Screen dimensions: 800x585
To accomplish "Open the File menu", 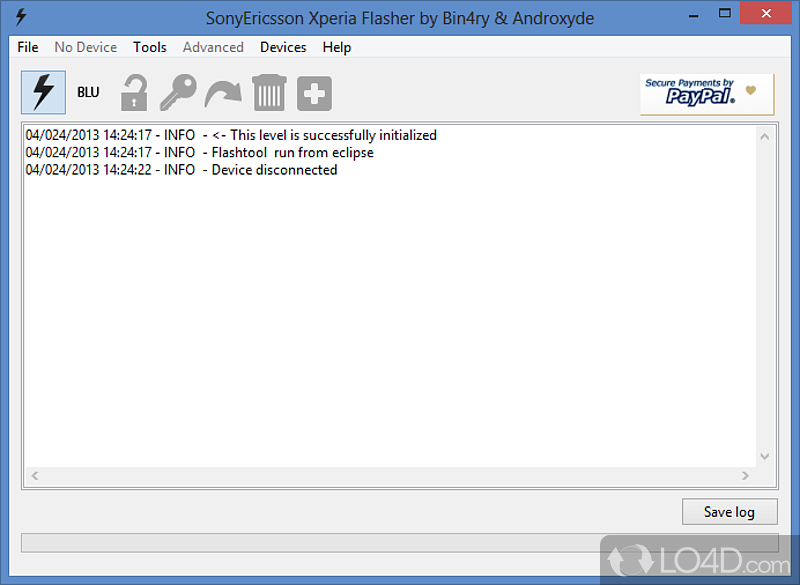I will [28, 47].
